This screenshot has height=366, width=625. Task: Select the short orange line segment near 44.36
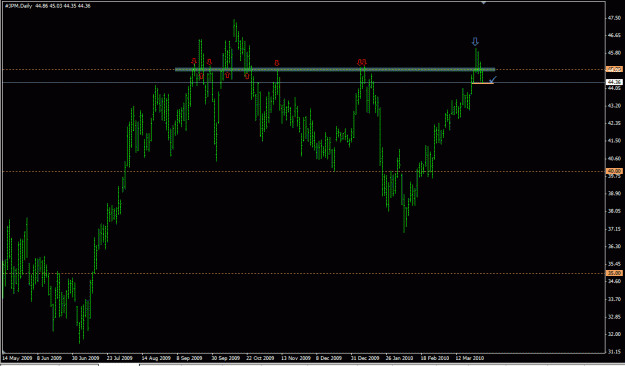pos(482,83)
